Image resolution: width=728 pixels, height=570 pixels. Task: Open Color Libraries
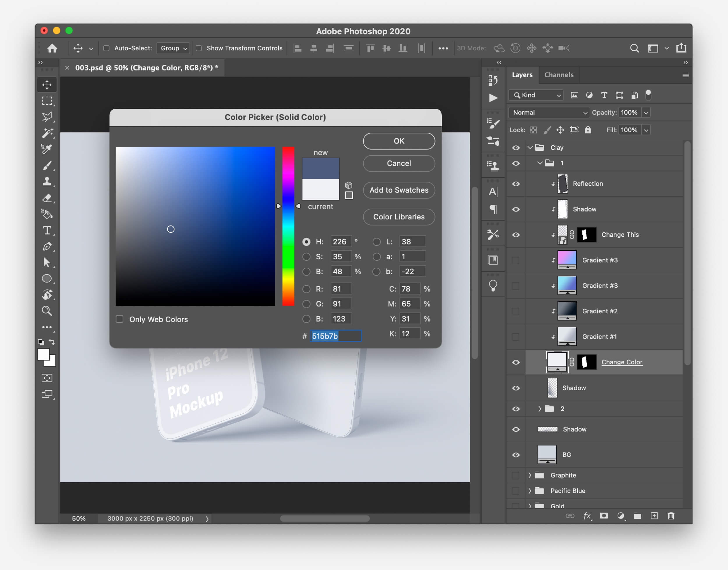tap(399, 217)
